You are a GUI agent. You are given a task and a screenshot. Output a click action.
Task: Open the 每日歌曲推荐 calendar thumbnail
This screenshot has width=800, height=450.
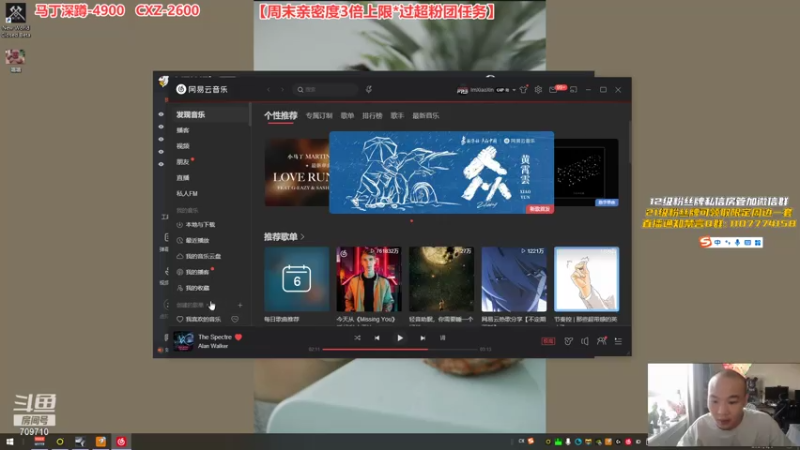[296, 279]
